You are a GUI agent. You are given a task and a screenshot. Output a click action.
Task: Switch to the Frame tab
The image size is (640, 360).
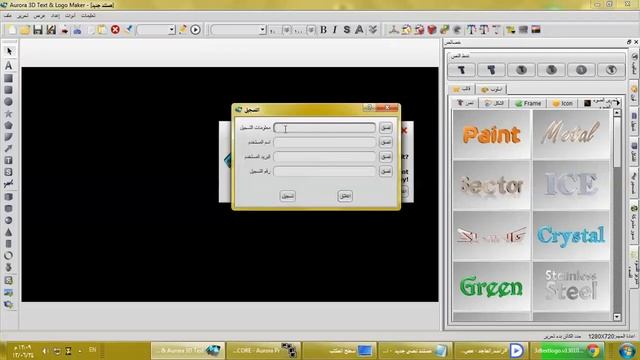(x=528, y=103)
